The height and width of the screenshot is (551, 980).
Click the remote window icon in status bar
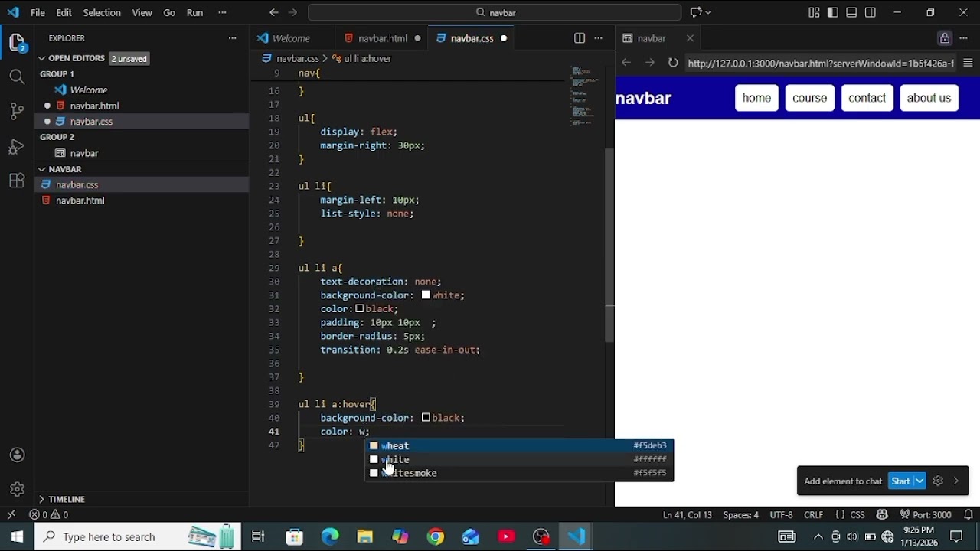point(11,515)
